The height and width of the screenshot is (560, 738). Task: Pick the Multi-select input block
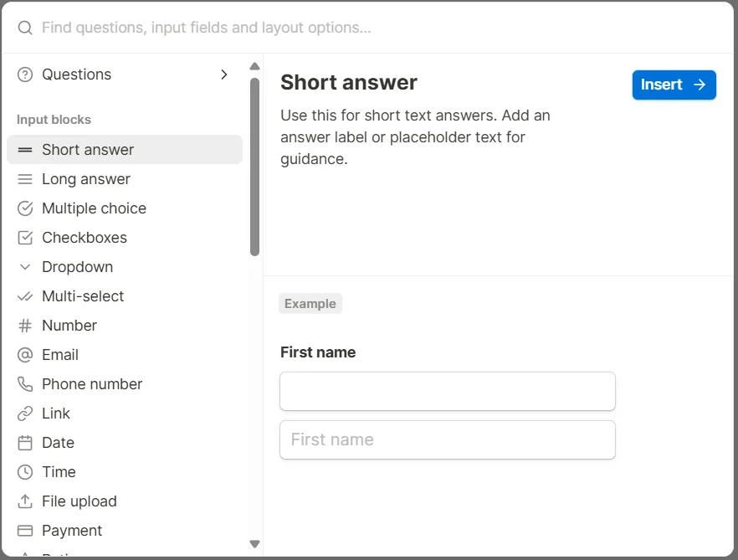83,296
